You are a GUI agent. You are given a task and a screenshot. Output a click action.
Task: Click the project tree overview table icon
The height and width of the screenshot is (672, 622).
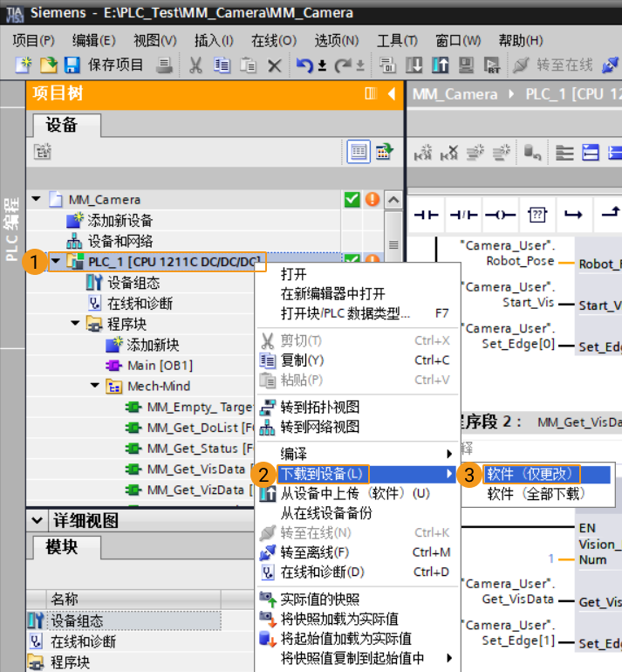[359, 152]
